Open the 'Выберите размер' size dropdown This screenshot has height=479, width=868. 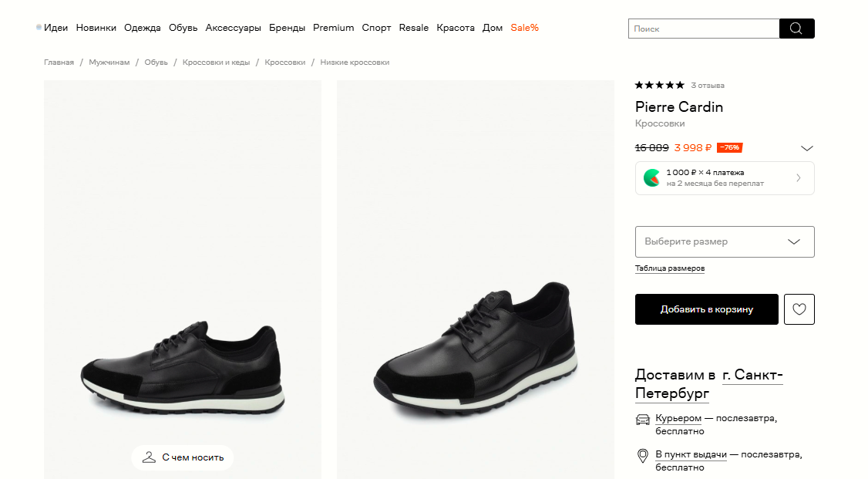click(x=725, y=241)
